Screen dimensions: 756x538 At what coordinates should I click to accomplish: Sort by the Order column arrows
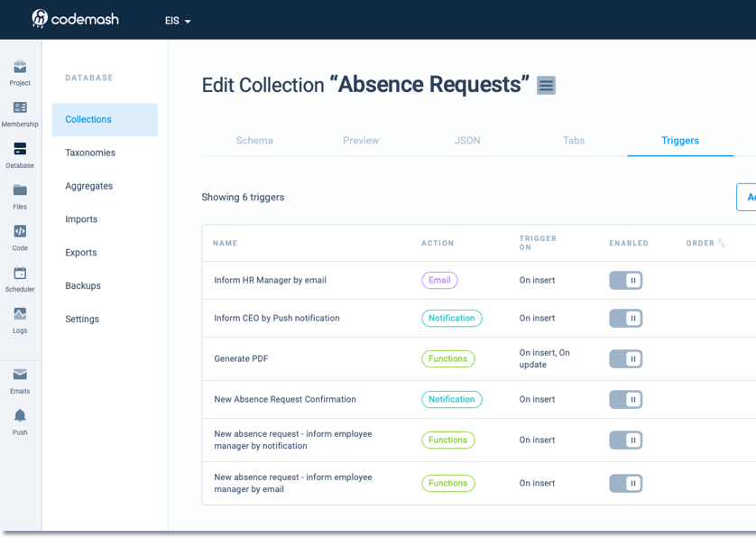pos(722,243)
